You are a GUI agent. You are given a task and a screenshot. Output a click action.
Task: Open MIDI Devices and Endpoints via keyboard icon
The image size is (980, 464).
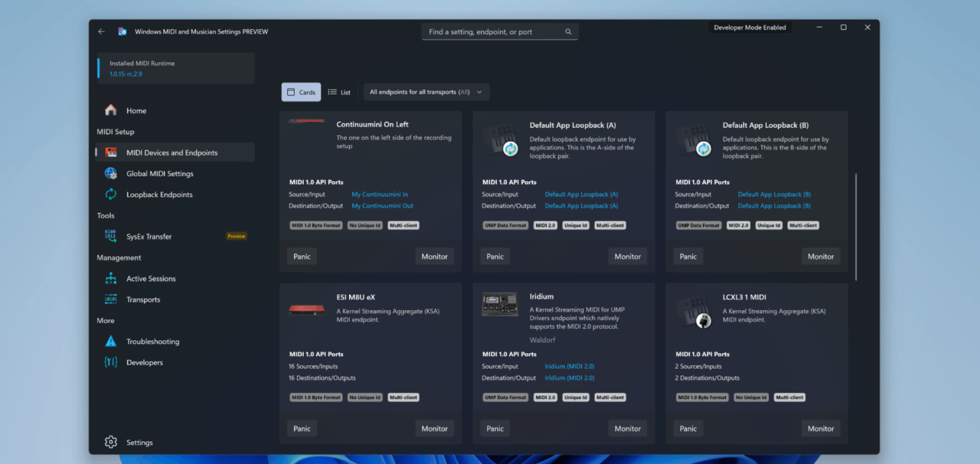click(x=110, y=152)
